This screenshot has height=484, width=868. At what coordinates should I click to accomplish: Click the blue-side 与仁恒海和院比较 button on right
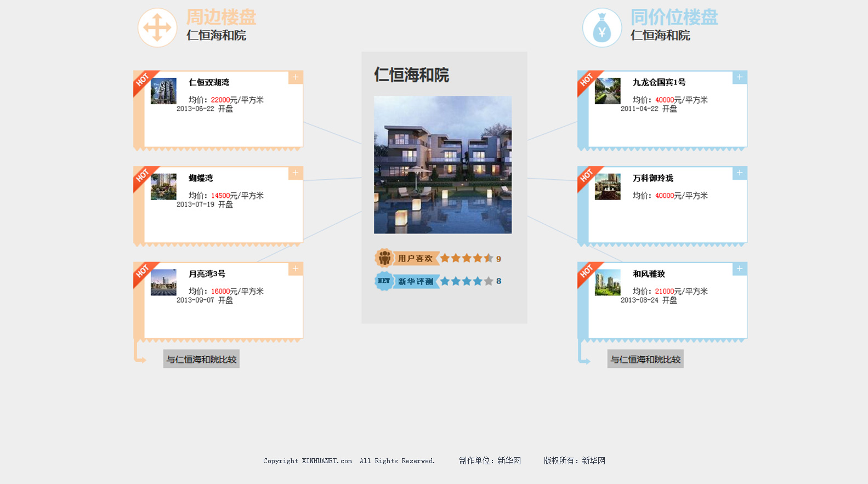pos(645,359)
